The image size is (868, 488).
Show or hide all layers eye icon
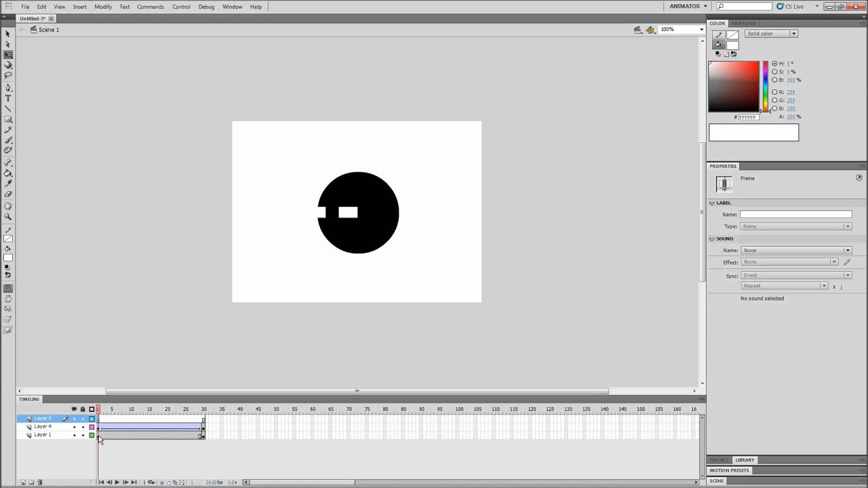(x=74, y=409)
